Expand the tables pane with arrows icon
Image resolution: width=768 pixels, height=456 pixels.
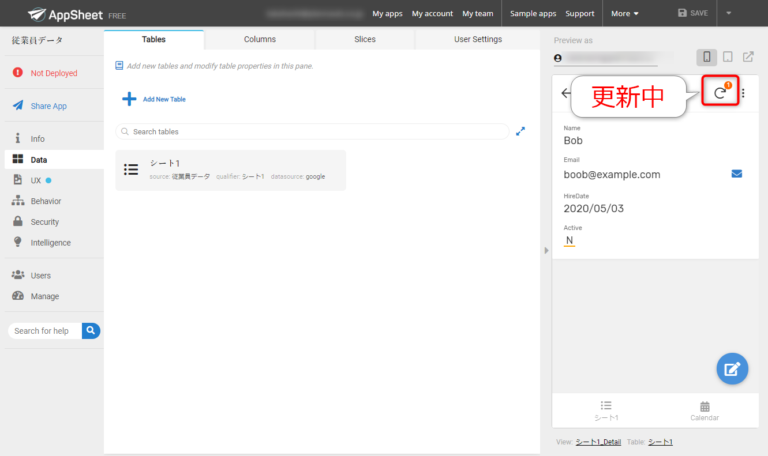click(520, 131)
